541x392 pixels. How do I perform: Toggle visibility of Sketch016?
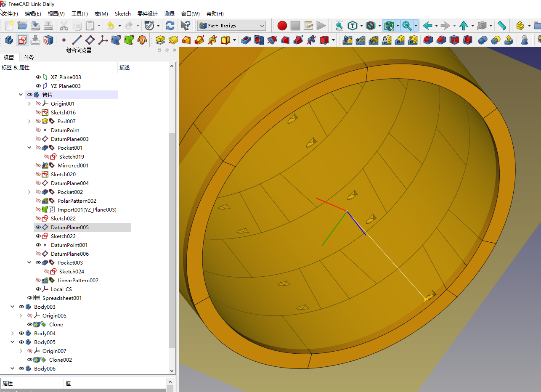pos(38,112)
